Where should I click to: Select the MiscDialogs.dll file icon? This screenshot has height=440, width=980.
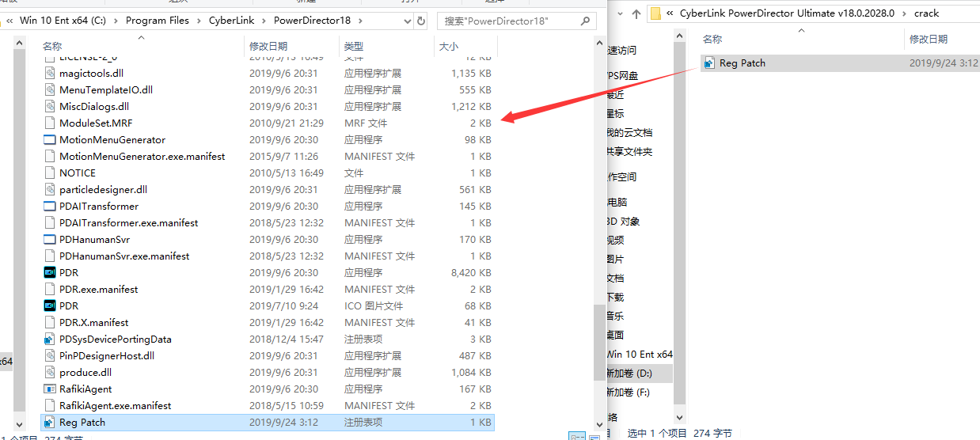(x=50, y=106)
